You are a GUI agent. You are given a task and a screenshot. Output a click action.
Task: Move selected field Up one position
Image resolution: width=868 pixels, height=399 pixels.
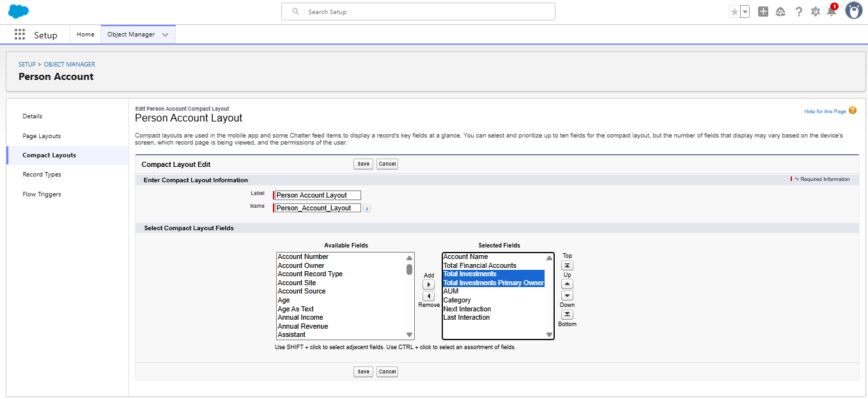[567, 284]
